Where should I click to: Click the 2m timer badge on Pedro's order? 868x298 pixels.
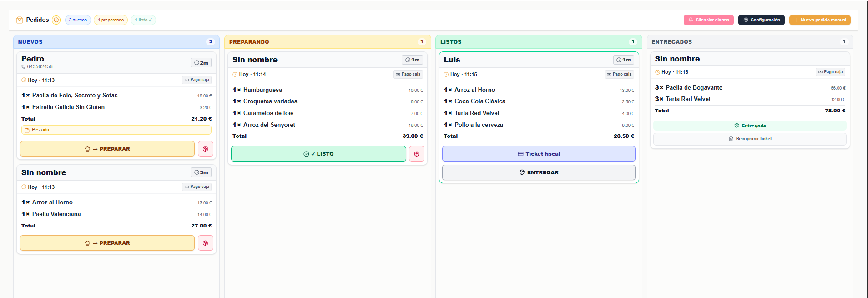(201, 63)
